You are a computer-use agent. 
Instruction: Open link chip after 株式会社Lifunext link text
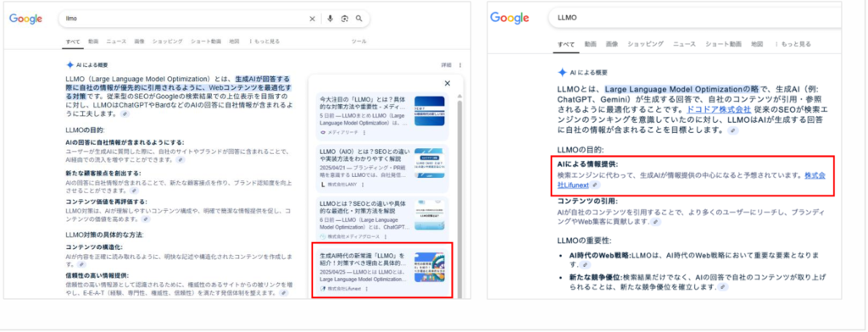click(x=595, y=185)
